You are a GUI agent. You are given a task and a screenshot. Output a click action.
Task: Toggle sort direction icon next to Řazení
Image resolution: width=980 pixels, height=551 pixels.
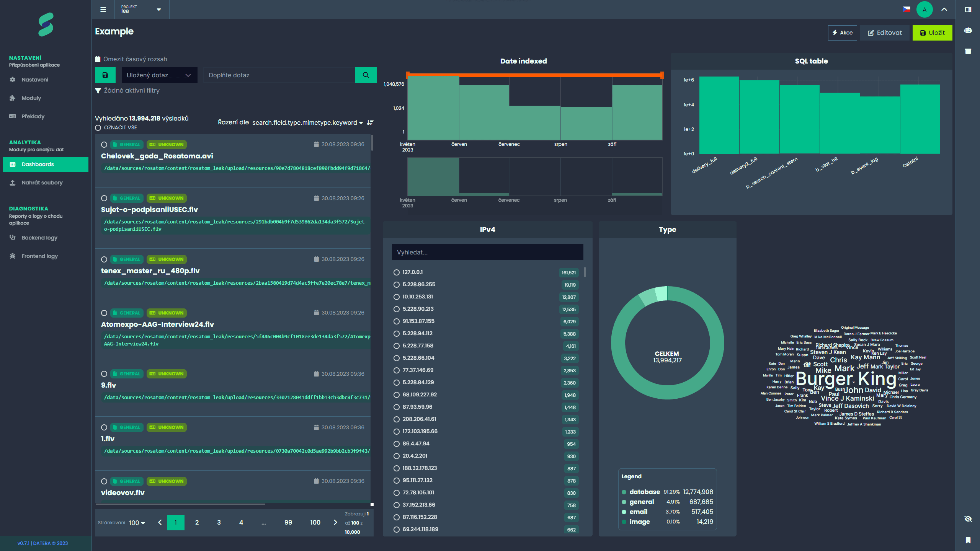click(x=370, y=122)
